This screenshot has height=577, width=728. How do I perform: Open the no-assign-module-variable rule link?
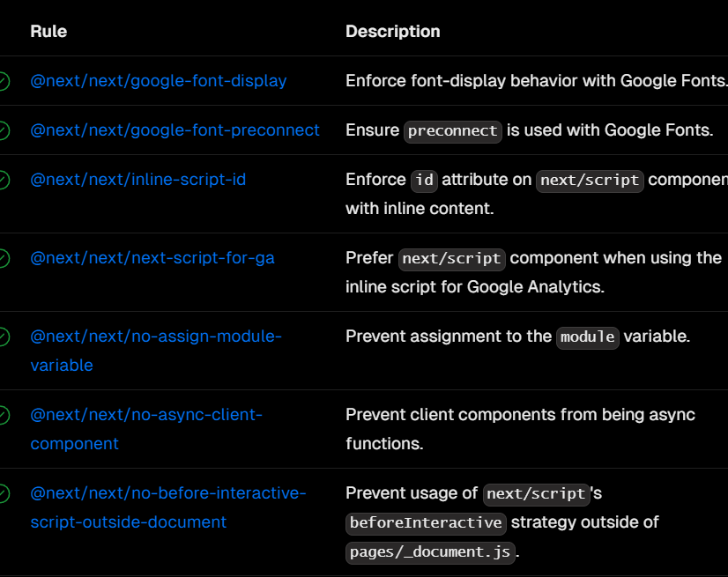click(x=156, y=351)
